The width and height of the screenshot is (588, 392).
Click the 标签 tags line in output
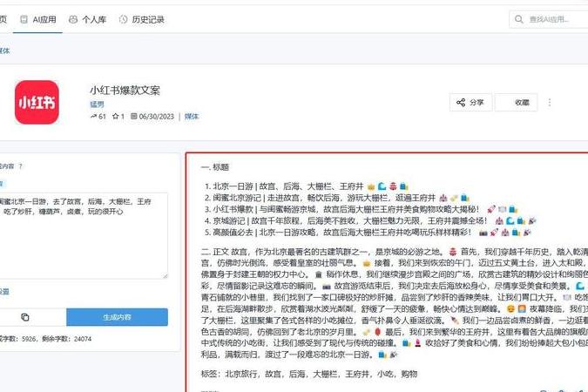click(x=309, y=374)
